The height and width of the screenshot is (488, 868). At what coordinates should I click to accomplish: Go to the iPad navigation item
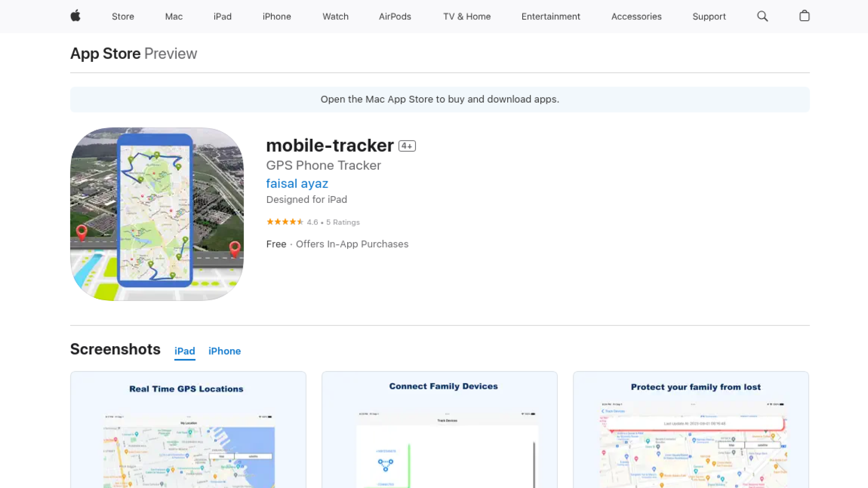click(x=222, y=16)
